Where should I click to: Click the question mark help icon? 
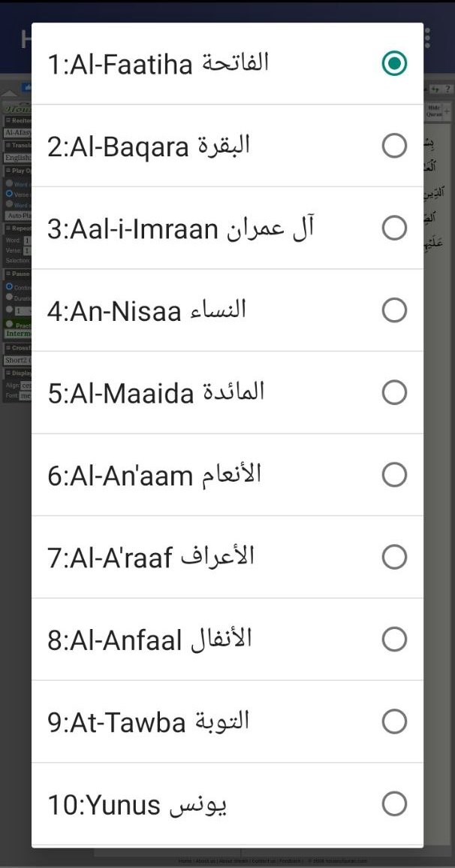point(447,89)
